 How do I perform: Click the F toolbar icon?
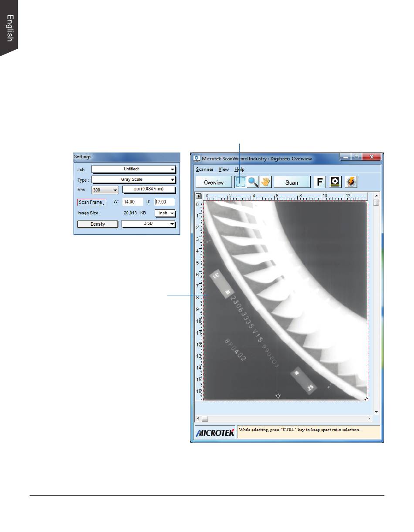[x=320, y=182]
